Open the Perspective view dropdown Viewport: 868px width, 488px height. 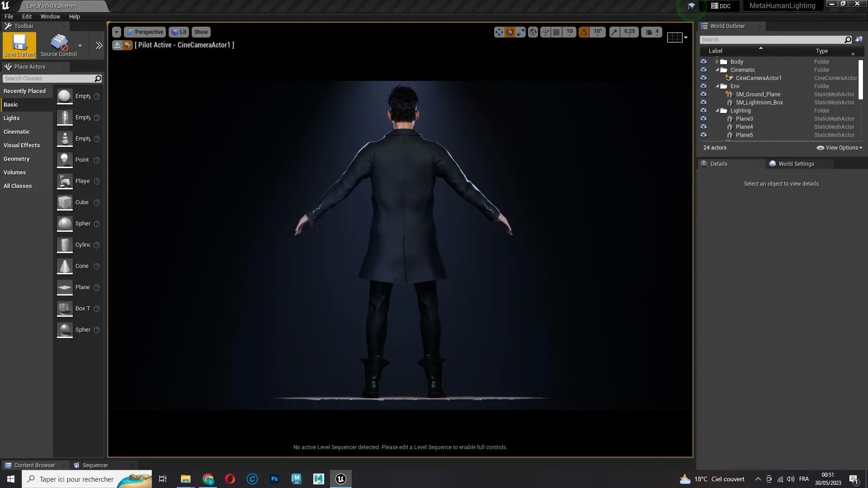point(145,32)
